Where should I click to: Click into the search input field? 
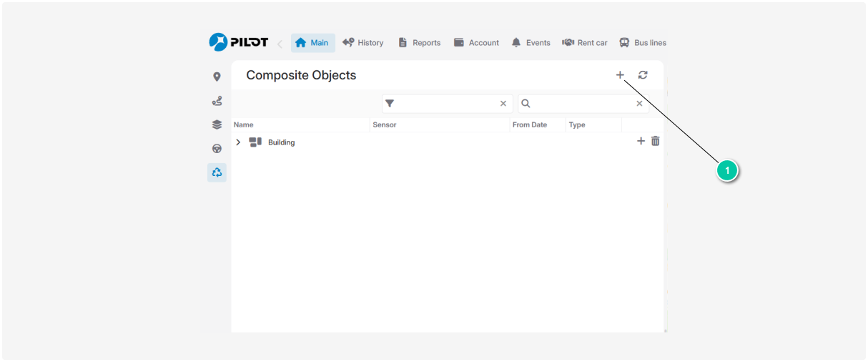click(x=583, y=104)
